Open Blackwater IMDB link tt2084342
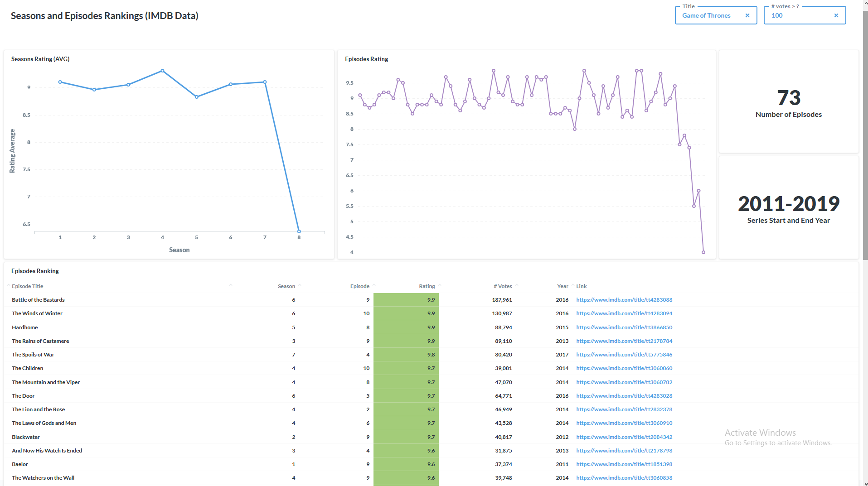Screen dimensions: 868x486 [x=624, y=437]
